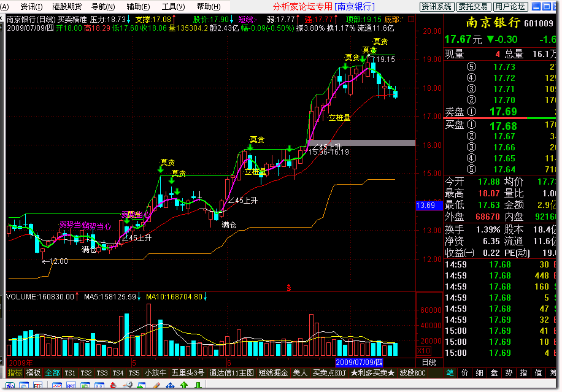The image size is (562, 392).
Task: Switch to the 盘 tab in quote panel
Action: pyautogui.click(x=495, y=373)
